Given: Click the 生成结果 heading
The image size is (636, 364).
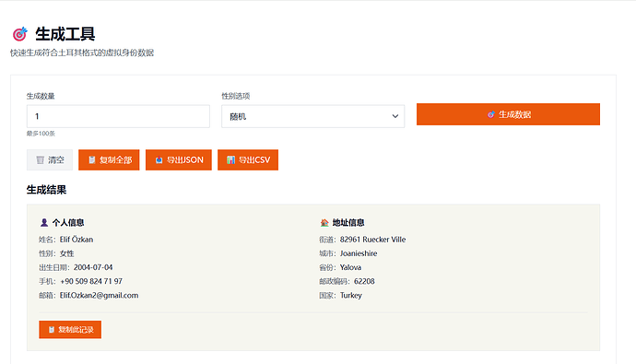Looking at the screenshot, I should 46,190.
